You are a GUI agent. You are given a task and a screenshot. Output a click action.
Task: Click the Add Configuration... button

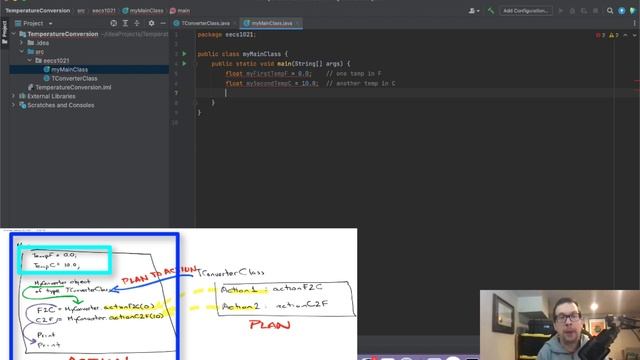tap(526, 11)
